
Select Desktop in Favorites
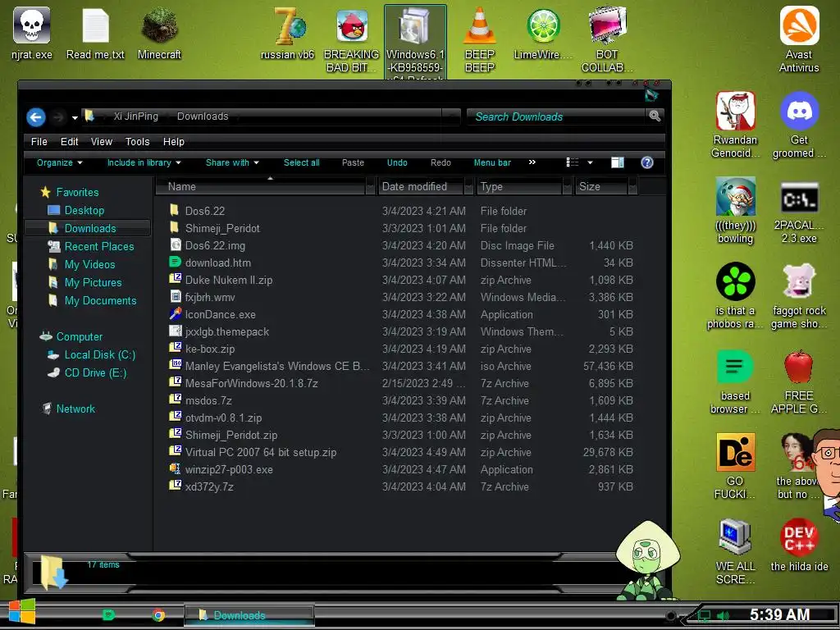[84, 210]
